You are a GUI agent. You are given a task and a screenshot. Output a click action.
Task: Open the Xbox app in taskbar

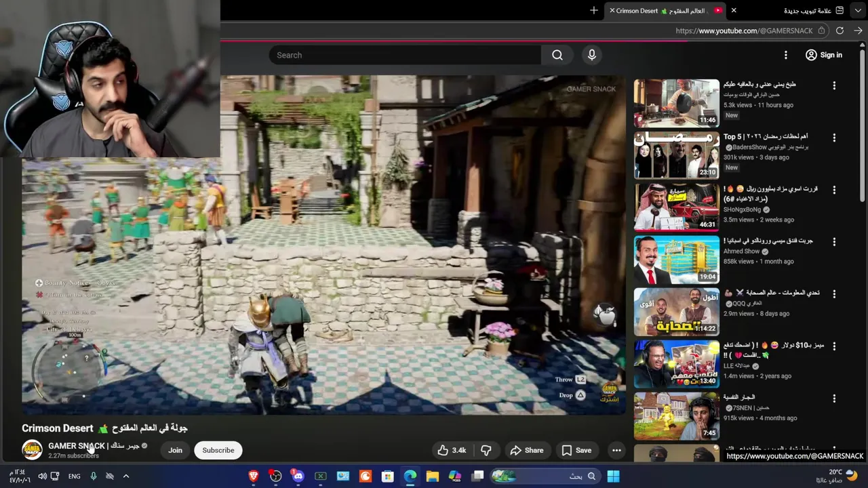click(321, 476)
